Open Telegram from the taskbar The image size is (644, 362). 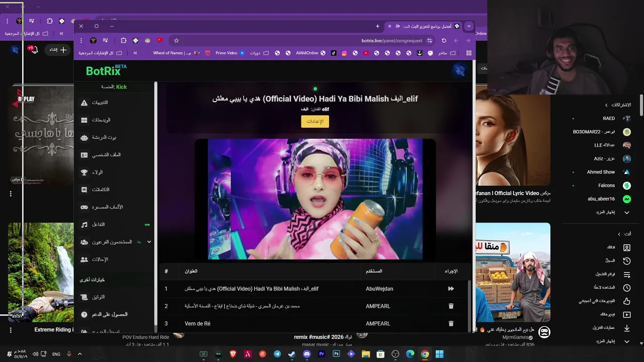point(277,354)
